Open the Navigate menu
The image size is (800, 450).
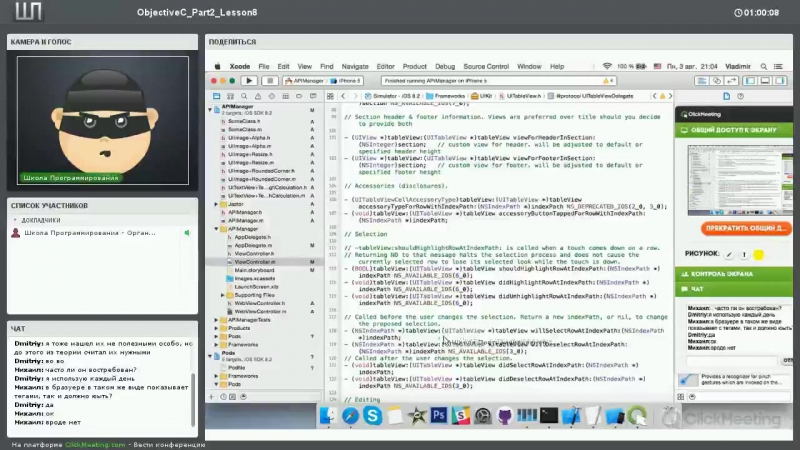click(354, 66)
